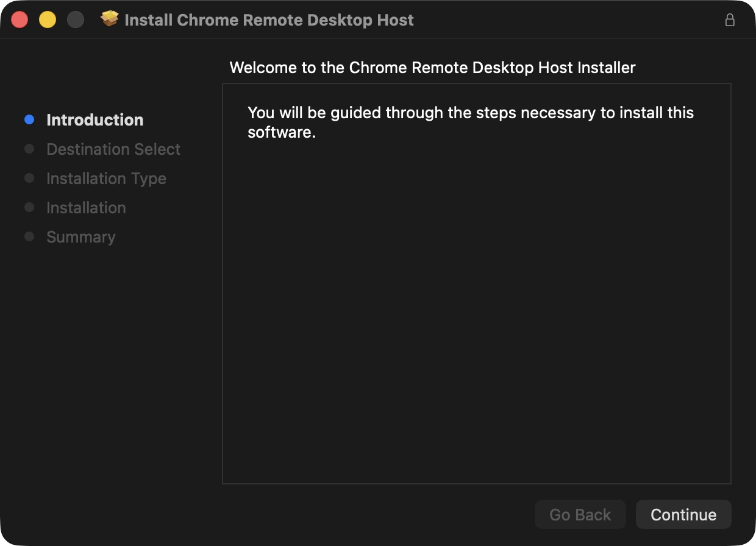Viewport: 756px width, 546px height.
Task: Select Installation Type from step list
Action: click(105, 178)
